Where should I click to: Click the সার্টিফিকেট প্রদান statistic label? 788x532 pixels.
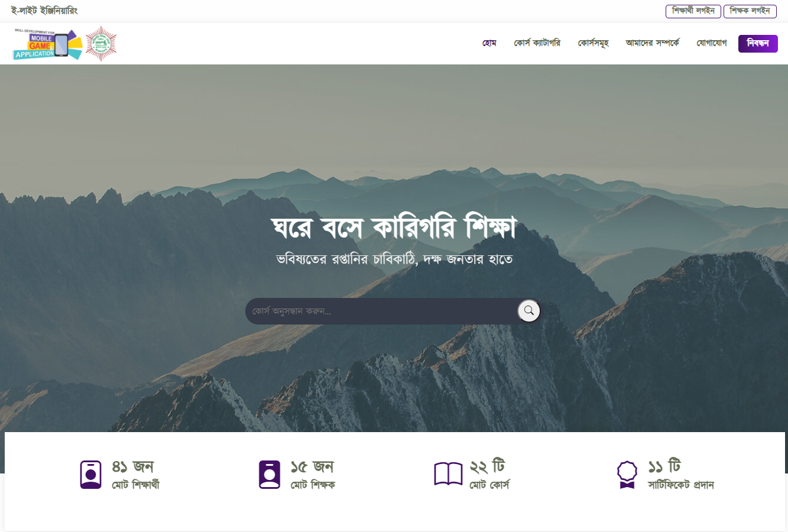[681, 485]
